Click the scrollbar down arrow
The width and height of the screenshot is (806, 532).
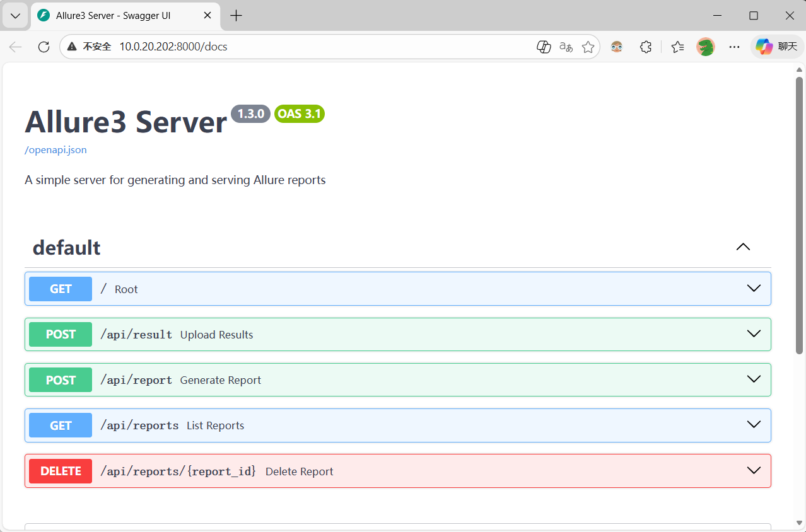[x=799, y=524]
